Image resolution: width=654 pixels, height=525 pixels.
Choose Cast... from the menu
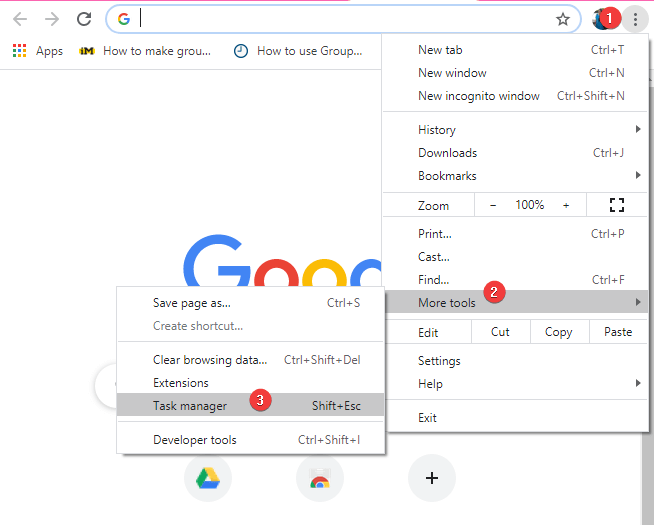515,256
